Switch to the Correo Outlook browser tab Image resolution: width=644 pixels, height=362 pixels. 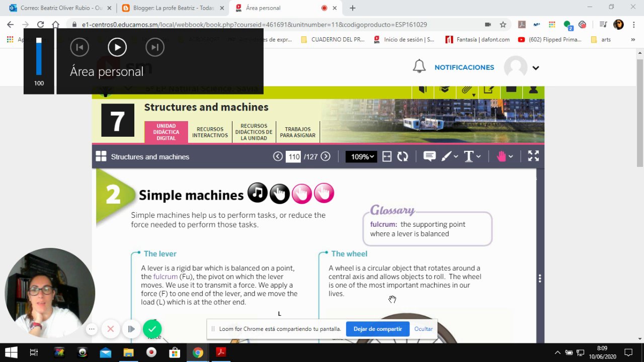tap(59, 8)
